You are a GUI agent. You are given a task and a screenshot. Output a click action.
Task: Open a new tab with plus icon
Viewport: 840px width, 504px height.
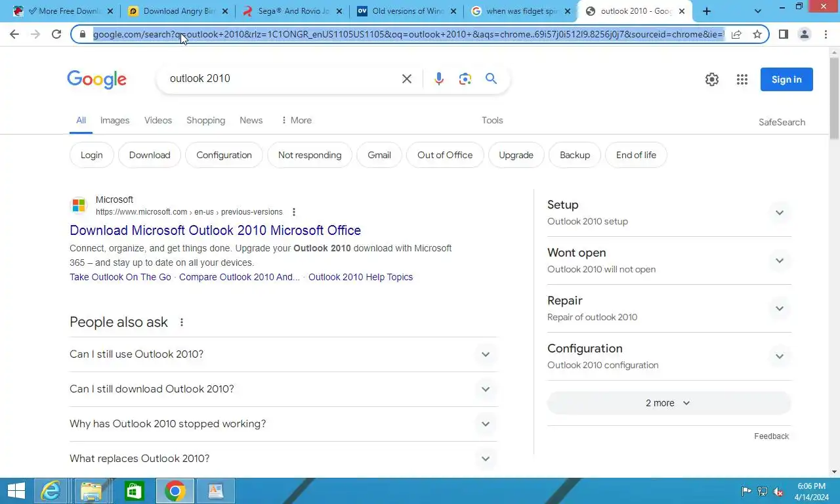point(707,11)
